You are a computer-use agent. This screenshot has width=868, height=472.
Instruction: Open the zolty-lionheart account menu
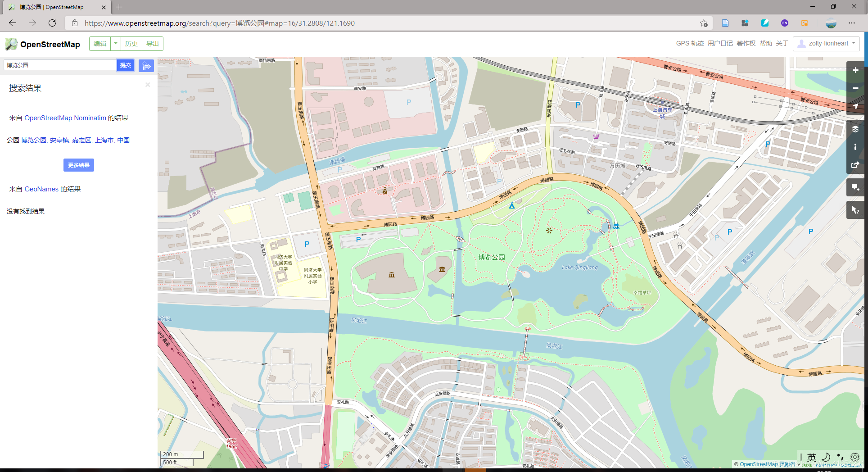[x=826, y=43]
